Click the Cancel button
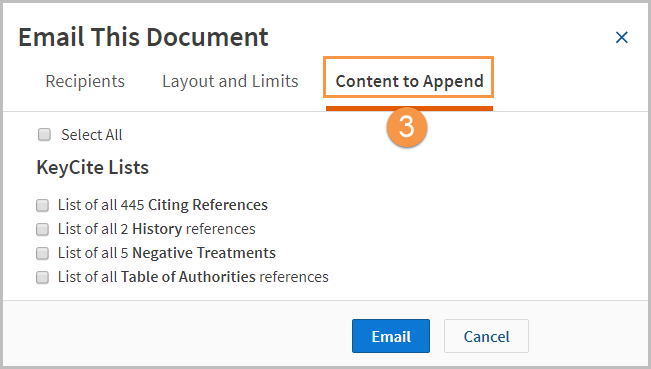Image resolution: width=651 pixels, height=369 pixels. pos(486,336)
